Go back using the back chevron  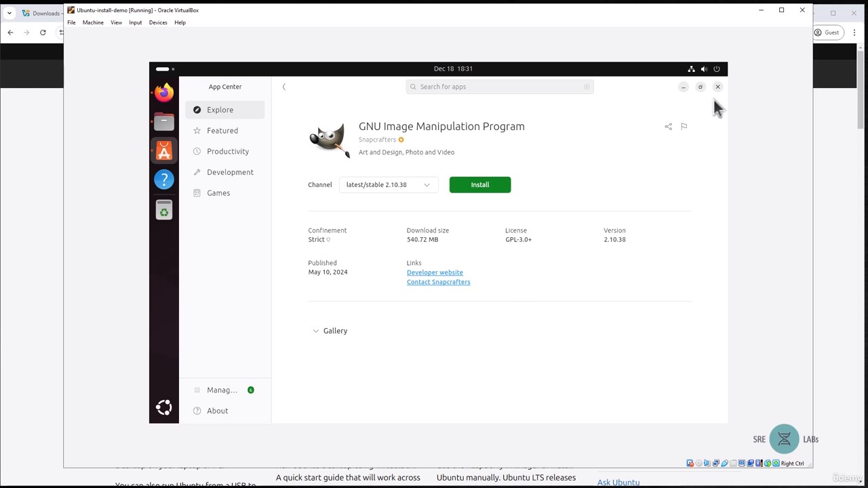(x=284, y=87)
